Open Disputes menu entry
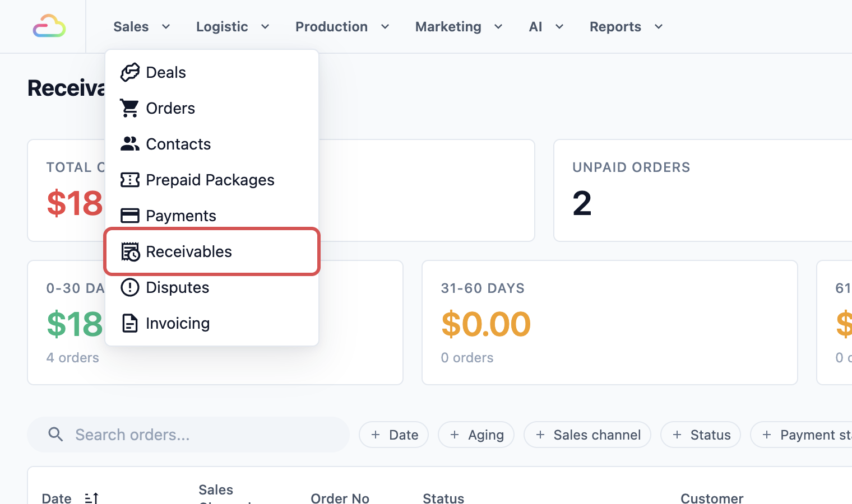The image size is (852, 504). pyautogui.click(x=212, y=287)
